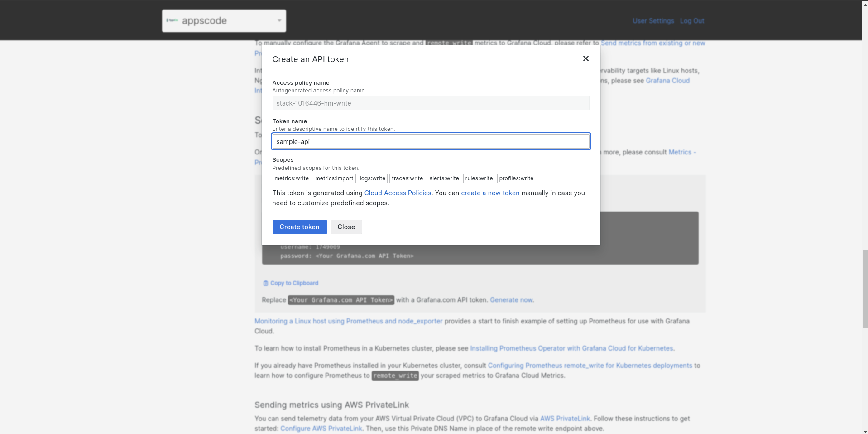Open User Settings in the header
This screenshot has width=868, height=434.
tap(653, 21)
